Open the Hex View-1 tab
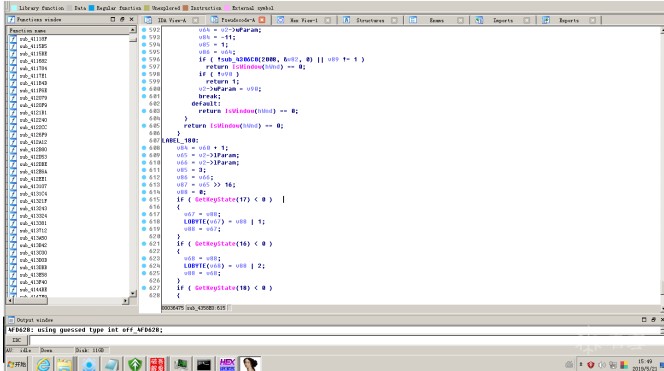 (303, 20)
